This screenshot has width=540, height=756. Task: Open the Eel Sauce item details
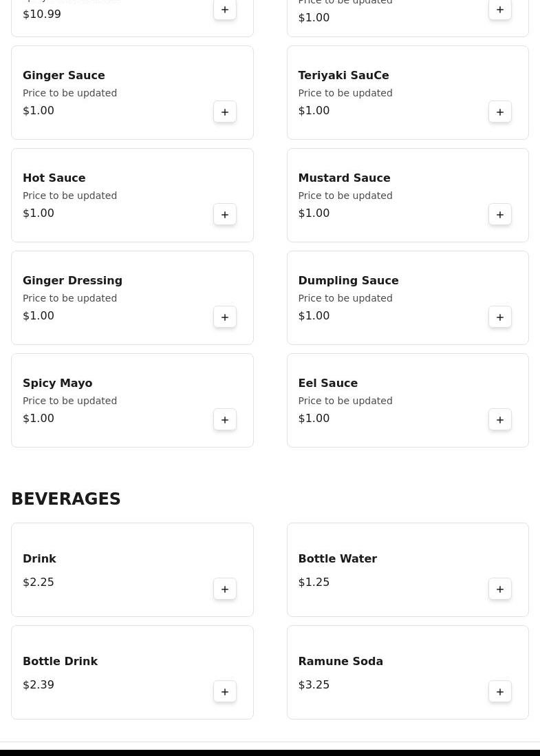(x=327, y=383)
